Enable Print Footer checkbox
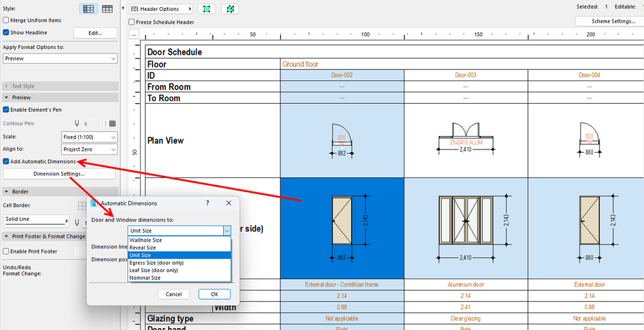 [x=6, y=251]
